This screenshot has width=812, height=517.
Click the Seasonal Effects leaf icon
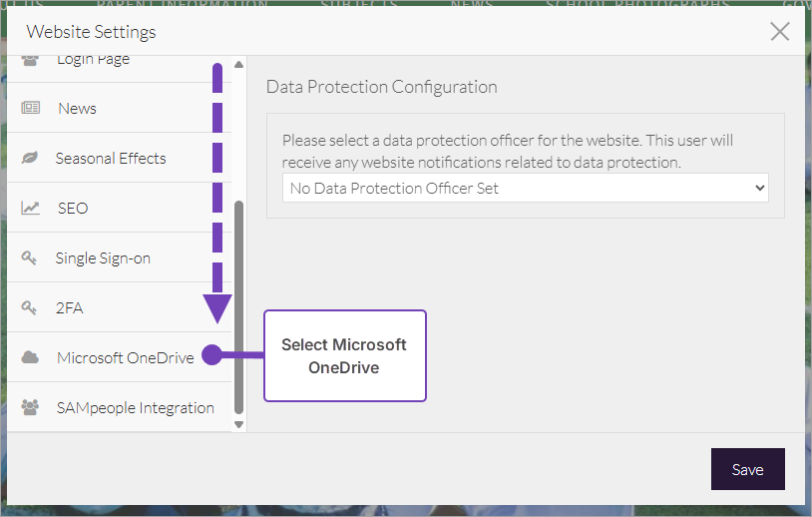point(30,158)
